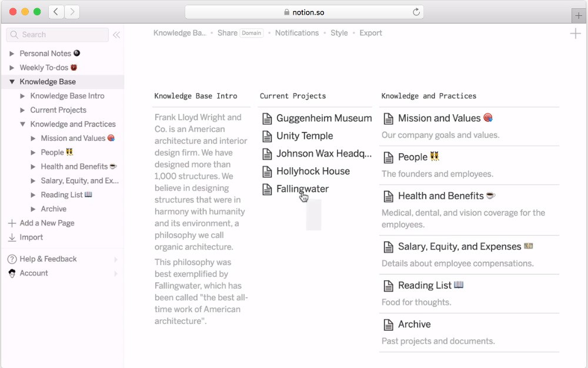Image resolution: width=588 pixels, height=368 pixels.
Task: Click the Account avatar icon in sidebar
Action: point(12,273)
